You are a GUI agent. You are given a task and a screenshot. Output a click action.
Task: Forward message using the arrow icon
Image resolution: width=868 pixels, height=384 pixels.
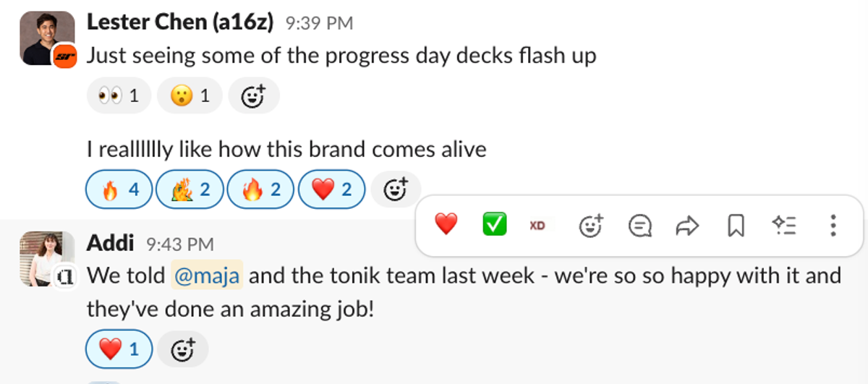687,226
